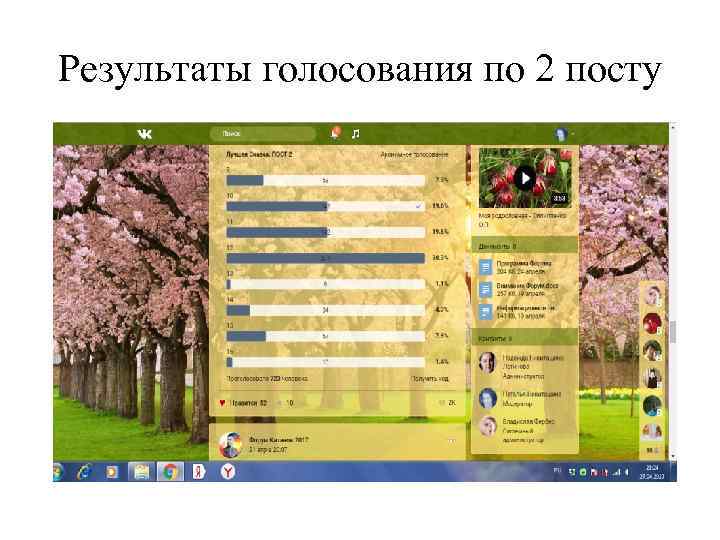720x540 pixels.
Task: Open the fifth round dark chat avatar
Action: 652,405
